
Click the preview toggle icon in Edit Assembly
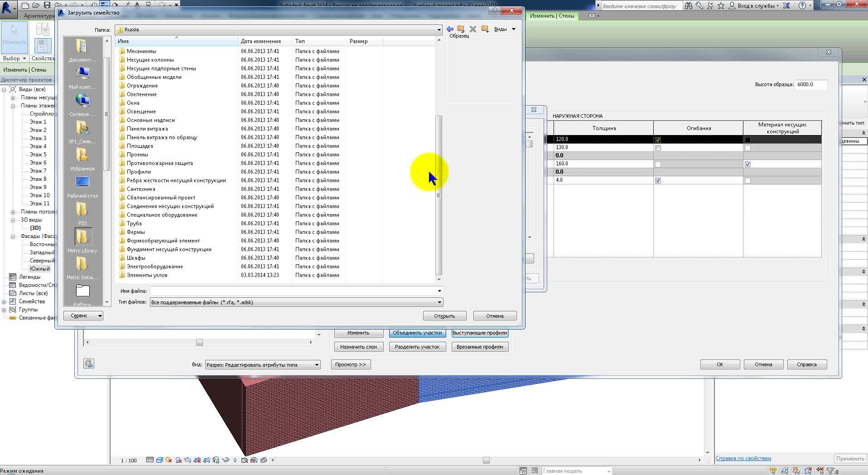click(89, 364)
